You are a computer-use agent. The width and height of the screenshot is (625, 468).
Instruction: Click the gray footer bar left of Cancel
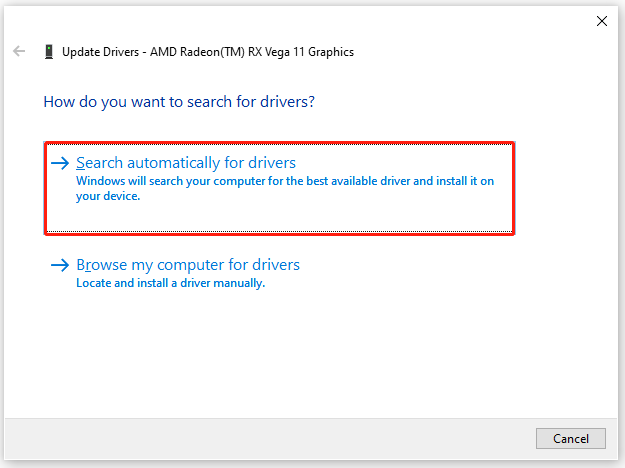[267, 439]
